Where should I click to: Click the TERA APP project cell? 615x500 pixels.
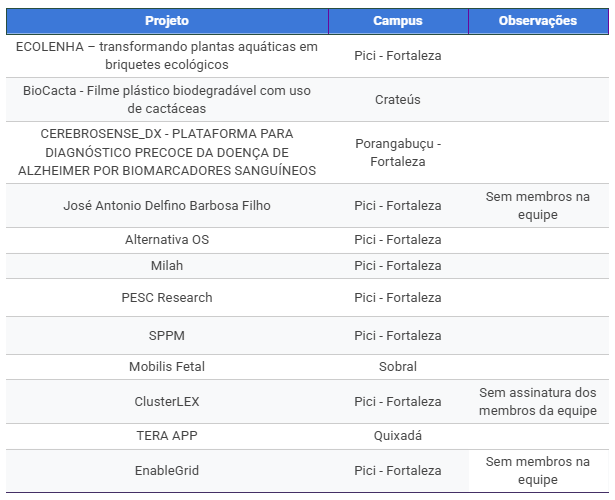point(167,436)
